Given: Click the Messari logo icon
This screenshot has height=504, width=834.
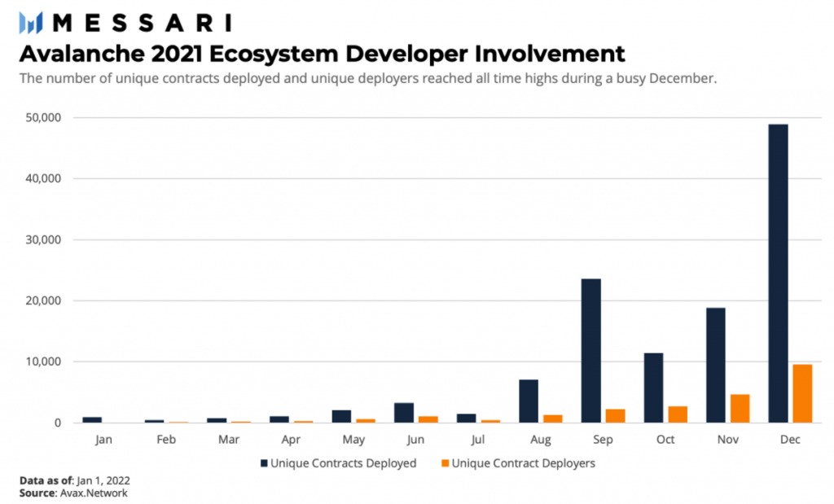Looking at the screenshot, I should (x=31, y=23).
